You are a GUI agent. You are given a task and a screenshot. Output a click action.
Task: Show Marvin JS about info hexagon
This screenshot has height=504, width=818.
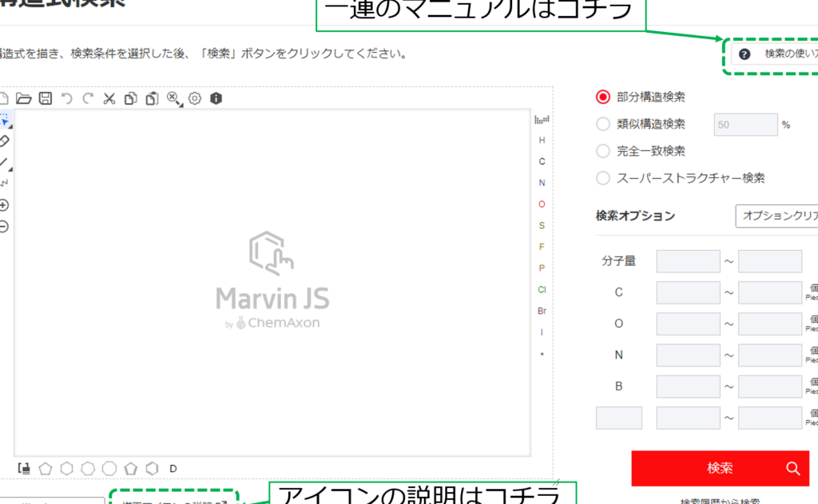[x=216, y=98]
